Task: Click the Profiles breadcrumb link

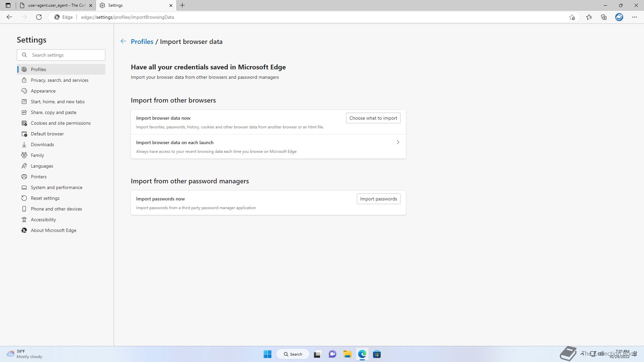Action: 142,42
